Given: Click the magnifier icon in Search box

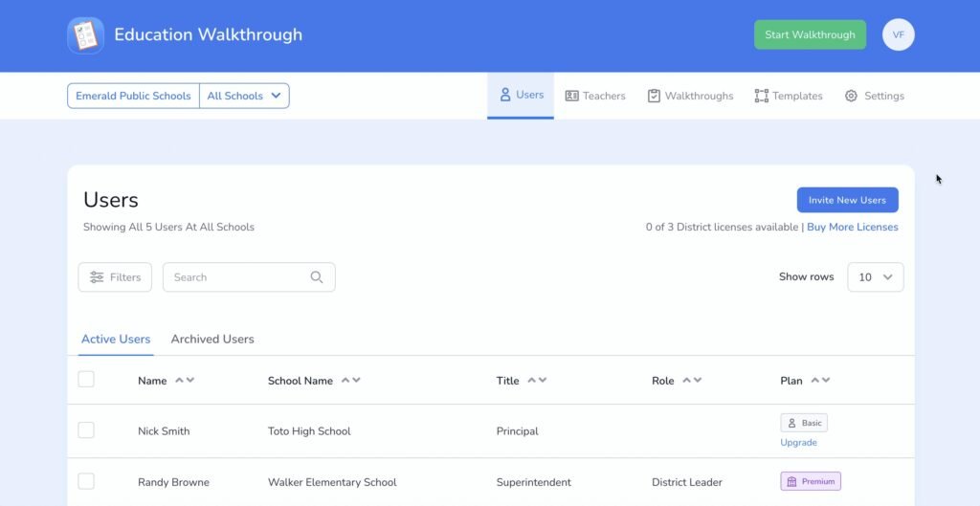Looking at the screenshot, I should click(317, 277).
